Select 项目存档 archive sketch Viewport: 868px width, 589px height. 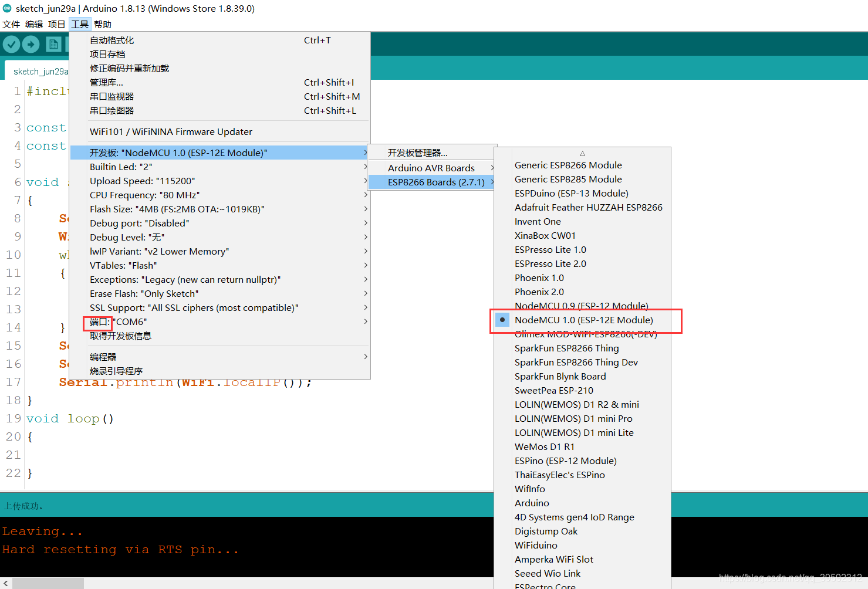(219, 54)
